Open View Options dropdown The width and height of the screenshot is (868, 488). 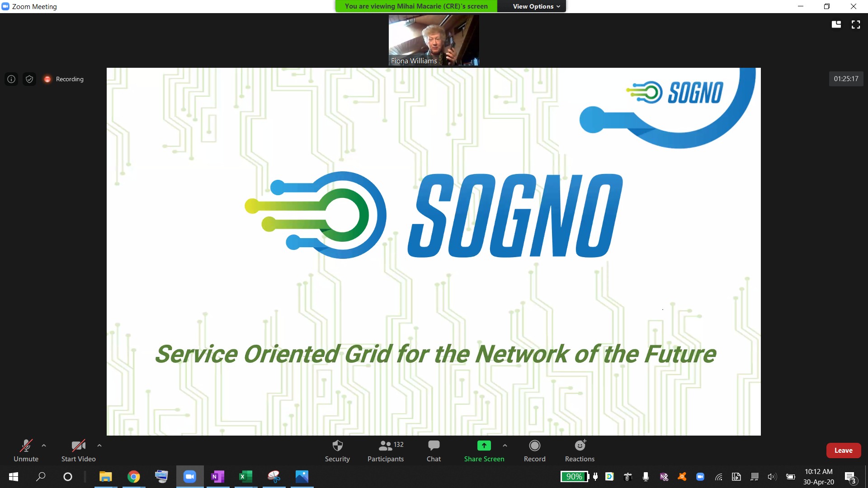pyautogui.click(x=536, y=6)
